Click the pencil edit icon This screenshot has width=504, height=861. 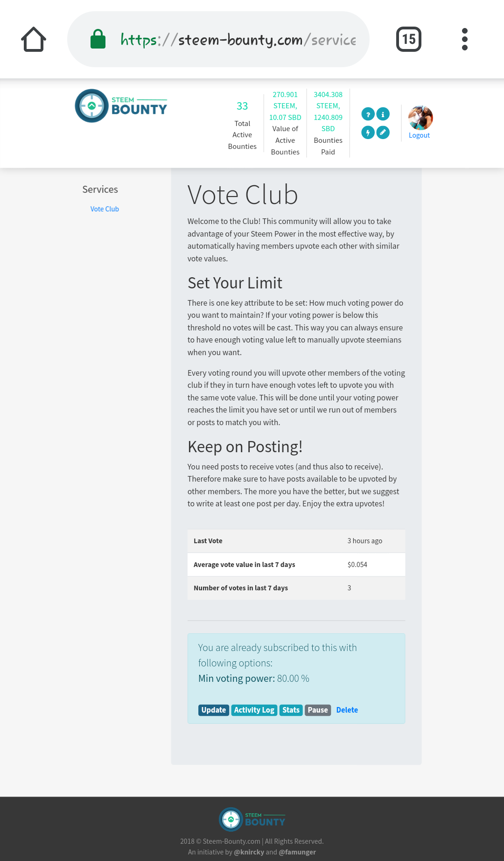pos(383,133)
